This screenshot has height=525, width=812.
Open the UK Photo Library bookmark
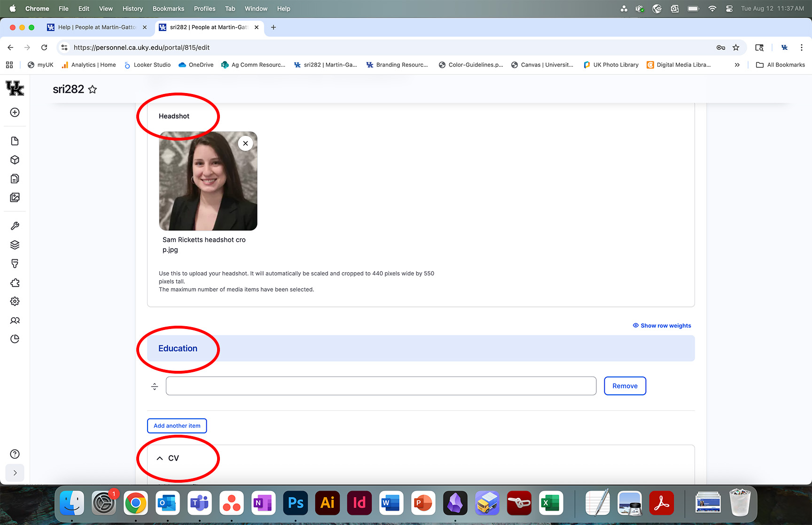[611, 65]
